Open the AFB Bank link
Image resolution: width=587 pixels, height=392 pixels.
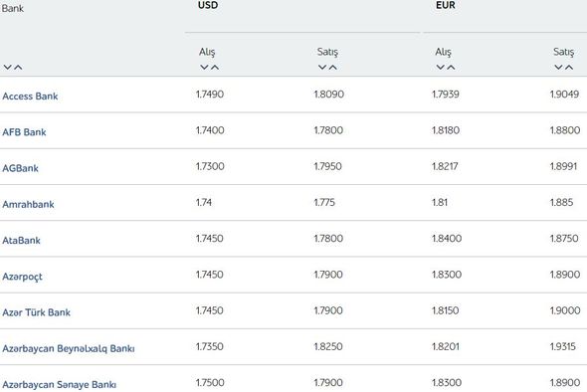coord(24,132)
